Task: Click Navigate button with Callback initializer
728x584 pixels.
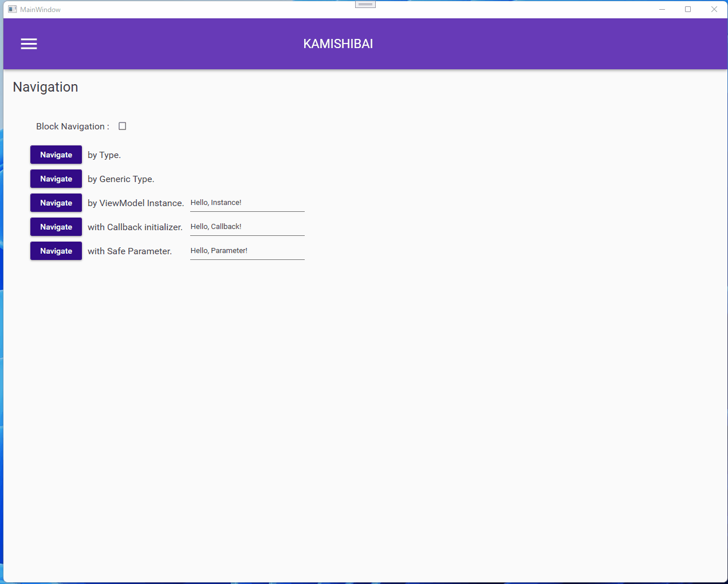Action: coord(56,227)
